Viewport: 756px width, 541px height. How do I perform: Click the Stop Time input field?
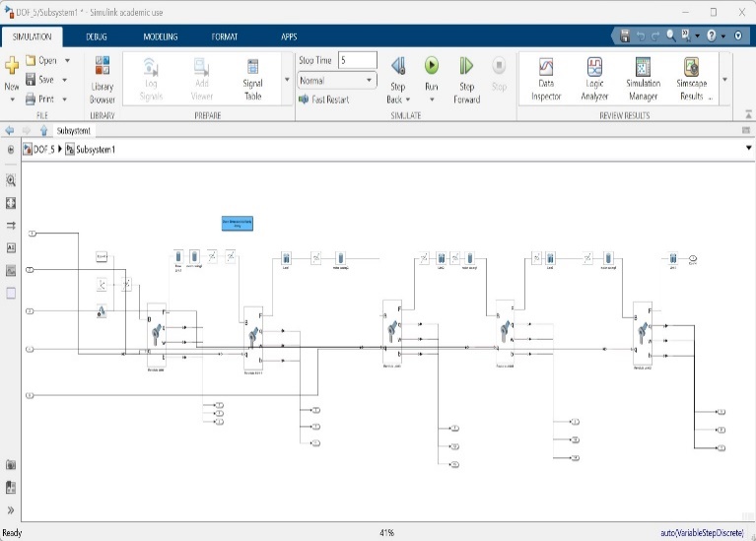click(357, 60)
